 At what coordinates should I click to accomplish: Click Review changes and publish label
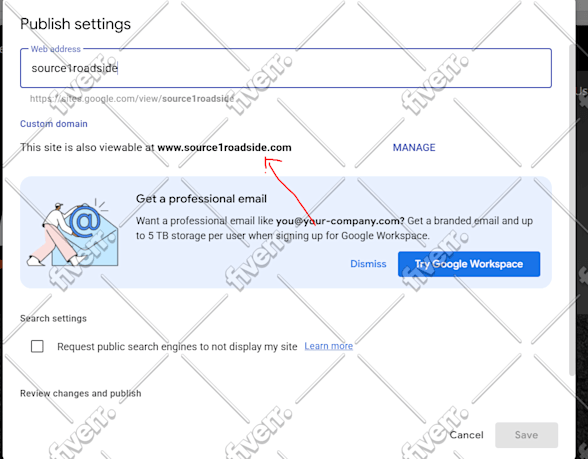pos(81,393)
